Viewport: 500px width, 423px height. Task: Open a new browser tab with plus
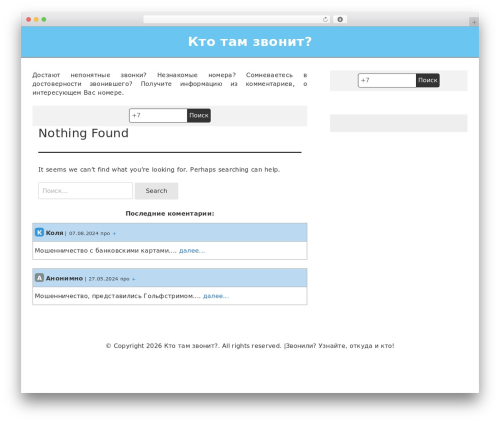[x=474, y=22]
